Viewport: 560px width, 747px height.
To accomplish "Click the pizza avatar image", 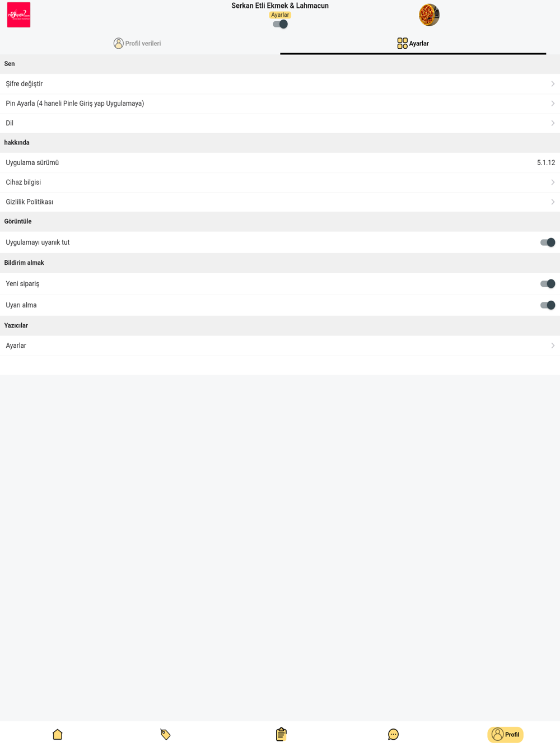I will click(x=429, y=15).
